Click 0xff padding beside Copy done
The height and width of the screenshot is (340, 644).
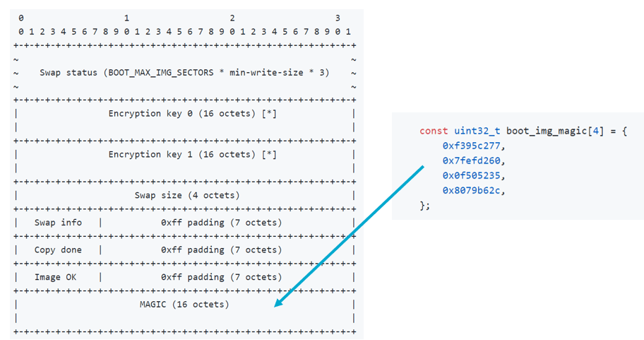[222, 250]
